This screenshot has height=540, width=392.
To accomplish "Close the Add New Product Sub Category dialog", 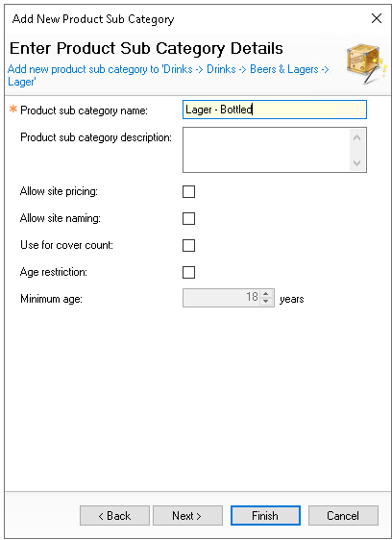I will [x=377, y=18].
